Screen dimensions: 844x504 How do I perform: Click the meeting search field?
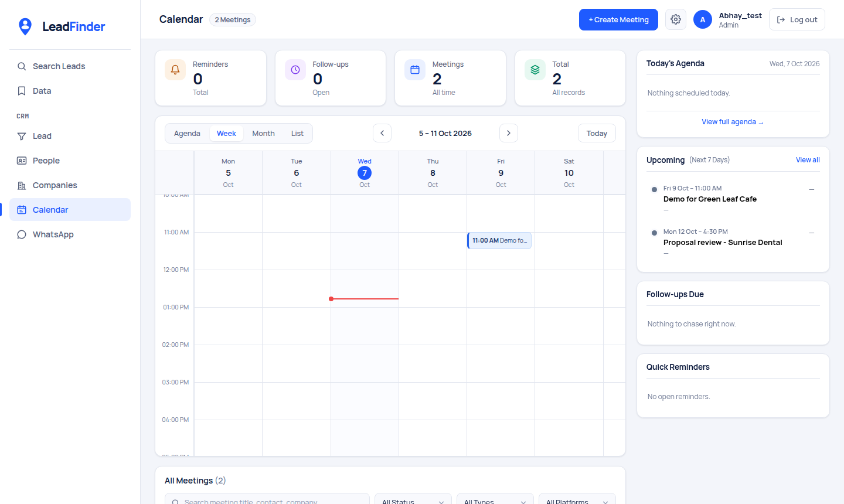(267, 502)
